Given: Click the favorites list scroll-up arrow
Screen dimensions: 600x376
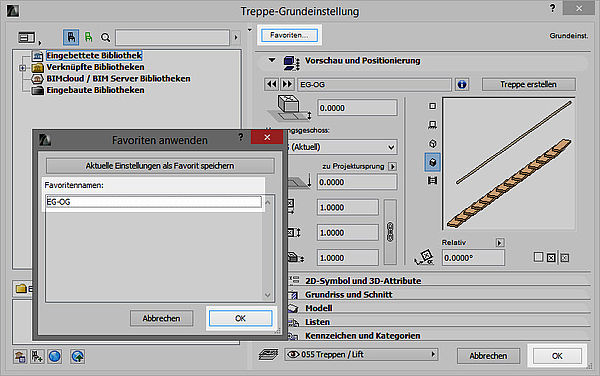Looking at the screenshot, I should click(x=267, y=202).
